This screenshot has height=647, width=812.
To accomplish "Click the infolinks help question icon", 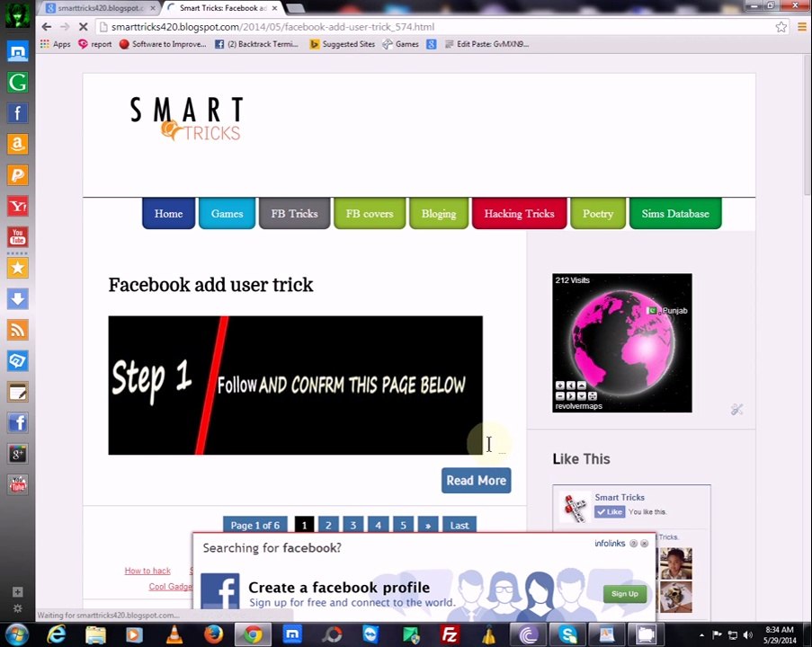I will (x=633, y=544).
